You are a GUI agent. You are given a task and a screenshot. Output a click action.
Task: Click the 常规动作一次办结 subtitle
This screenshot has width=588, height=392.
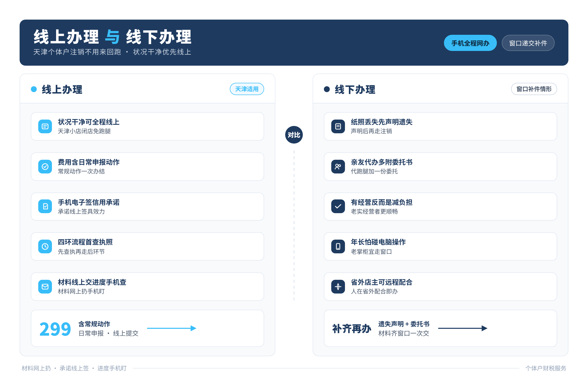point(81,171)
